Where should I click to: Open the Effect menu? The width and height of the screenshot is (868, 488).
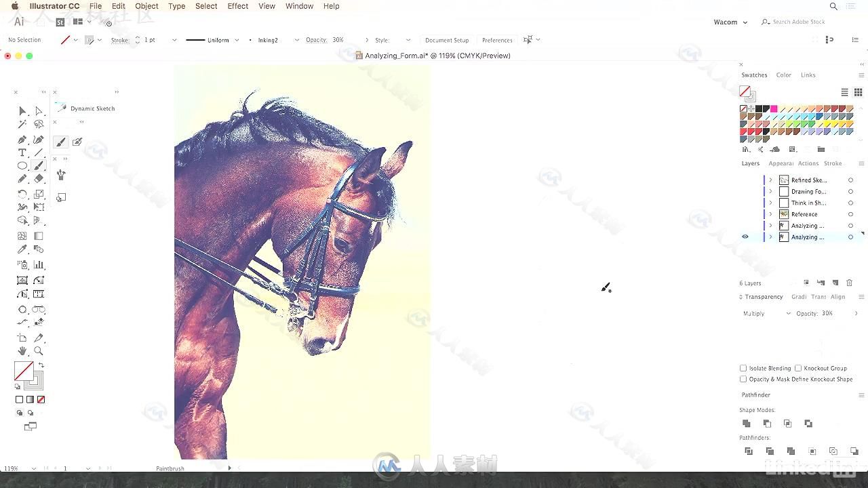[x=238, y=6]
